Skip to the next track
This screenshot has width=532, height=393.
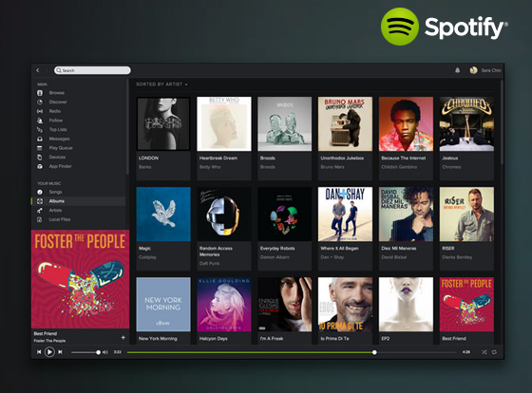coord(60,352)
